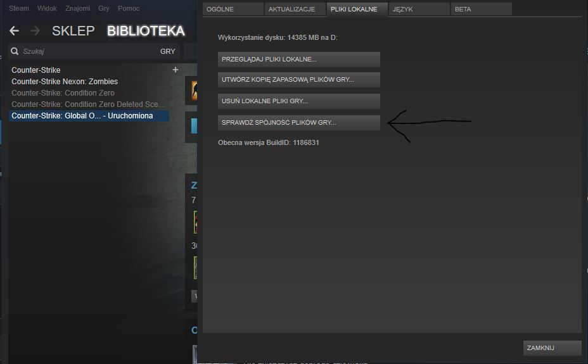Switch to the AKTUALIZACJE tab

tap(295, 9)
